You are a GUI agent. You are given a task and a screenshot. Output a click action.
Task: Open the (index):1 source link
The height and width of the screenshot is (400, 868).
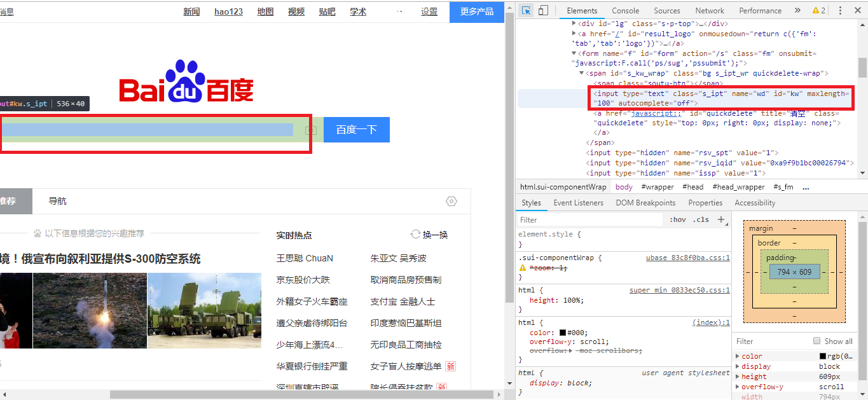click(711, 322)
